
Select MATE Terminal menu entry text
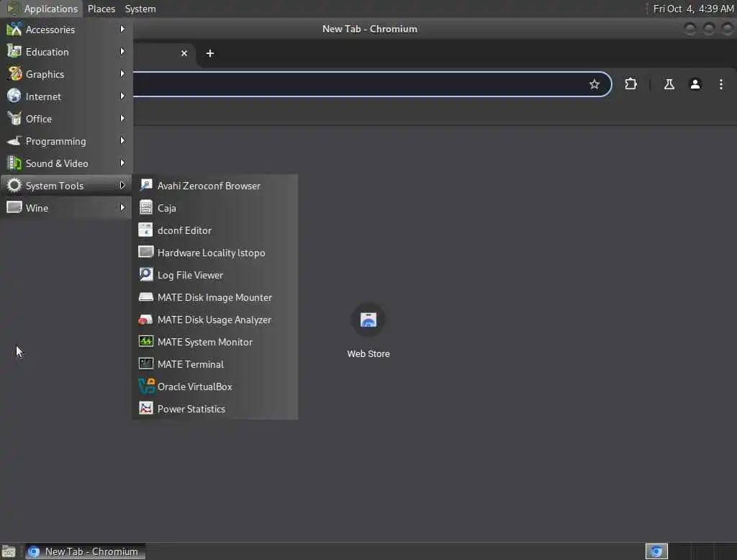[190, 364]
